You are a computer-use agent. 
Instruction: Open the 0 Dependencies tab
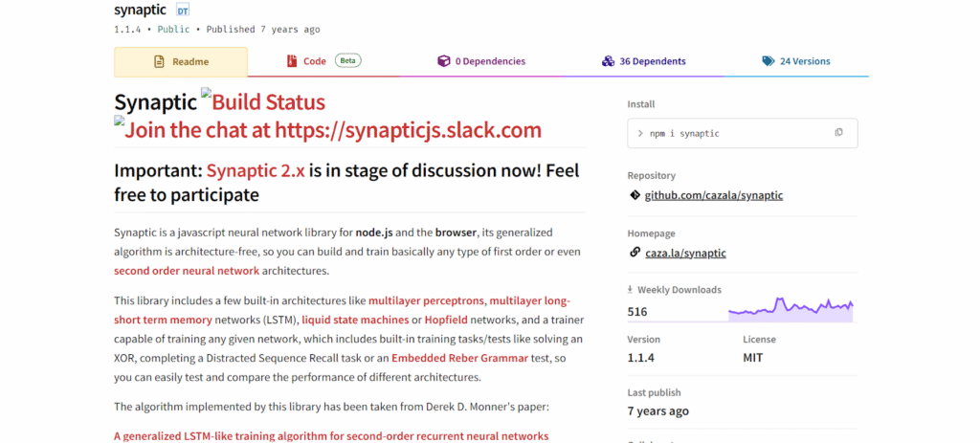480,61
